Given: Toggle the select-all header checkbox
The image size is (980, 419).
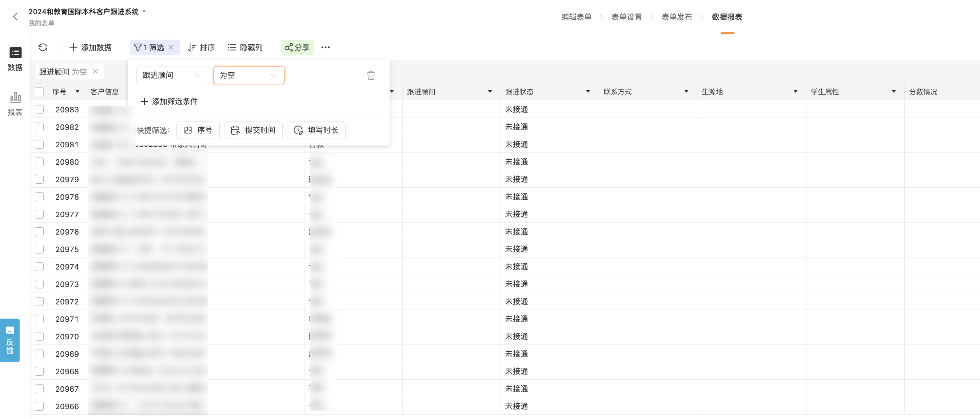Looking at the screenshot, I should pyautogui.click(x=39, y=92).
